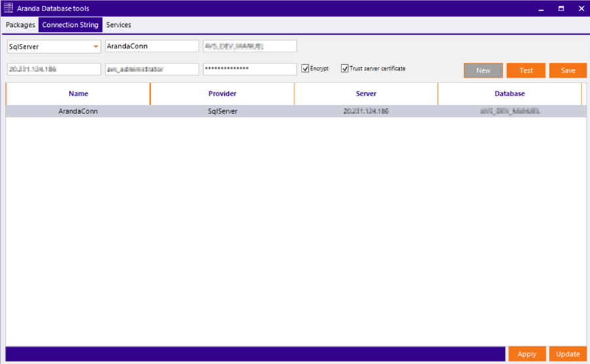Select the server IP cell in ArandaConn row
This screenshot has width=590, height=364.
click(366, 111)
